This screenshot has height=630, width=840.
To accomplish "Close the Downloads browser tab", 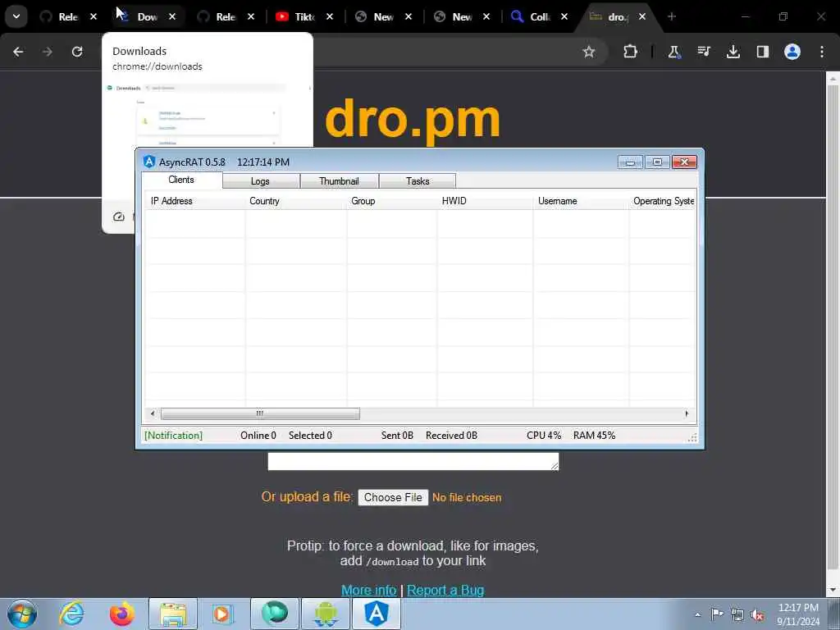I will point(172,16).
